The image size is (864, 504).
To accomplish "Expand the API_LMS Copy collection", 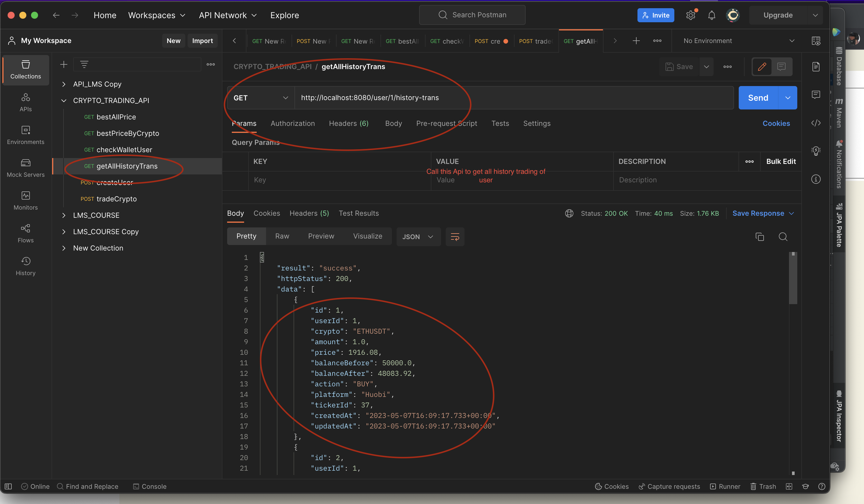I will [x=64, y=84].
